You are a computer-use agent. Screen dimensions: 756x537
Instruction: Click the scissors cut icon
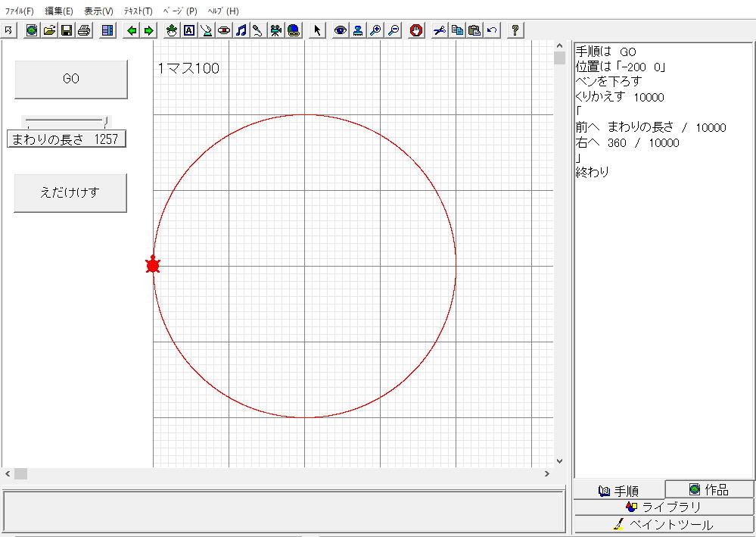click(440, 30)
